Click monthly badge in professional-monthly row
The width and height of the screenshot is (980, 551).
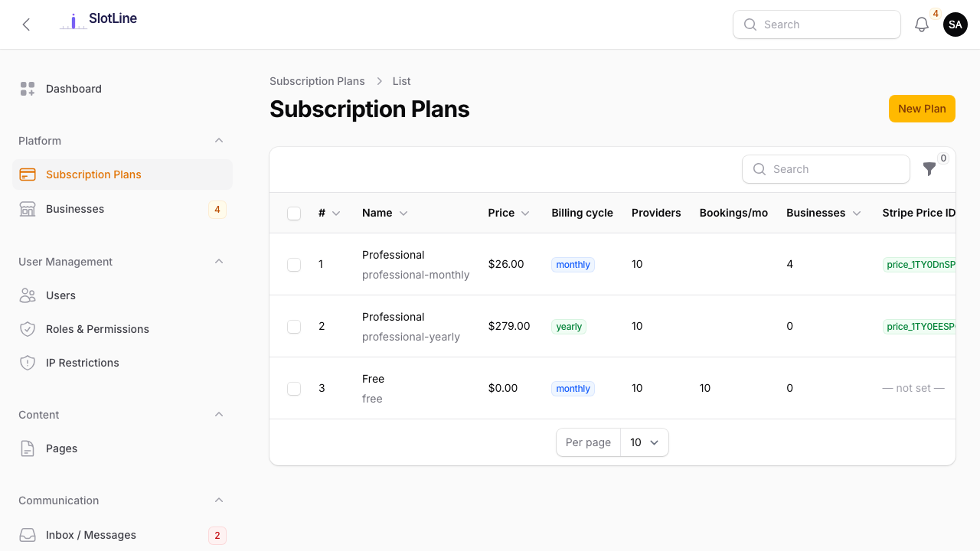(x=573, y=265)
